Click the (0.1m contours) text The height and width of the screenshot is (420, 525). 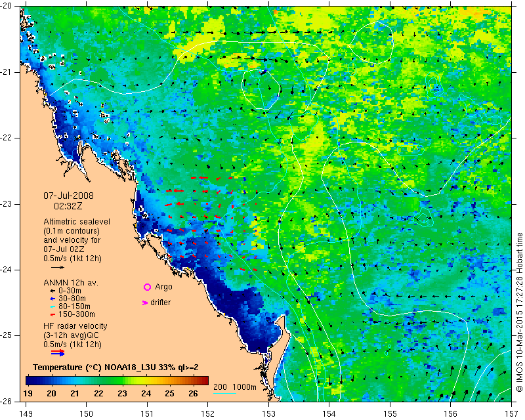click(72, 231)
